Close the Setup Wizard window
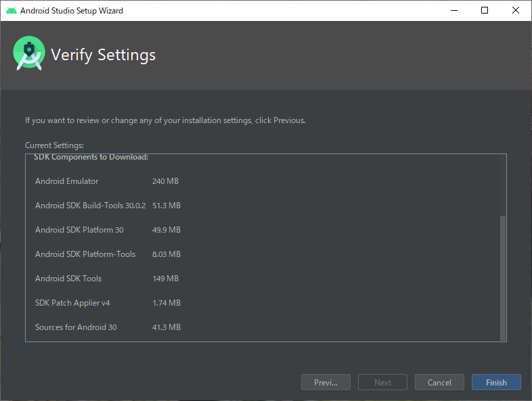This screenshot has height=401, width=532. coord(515,11)
